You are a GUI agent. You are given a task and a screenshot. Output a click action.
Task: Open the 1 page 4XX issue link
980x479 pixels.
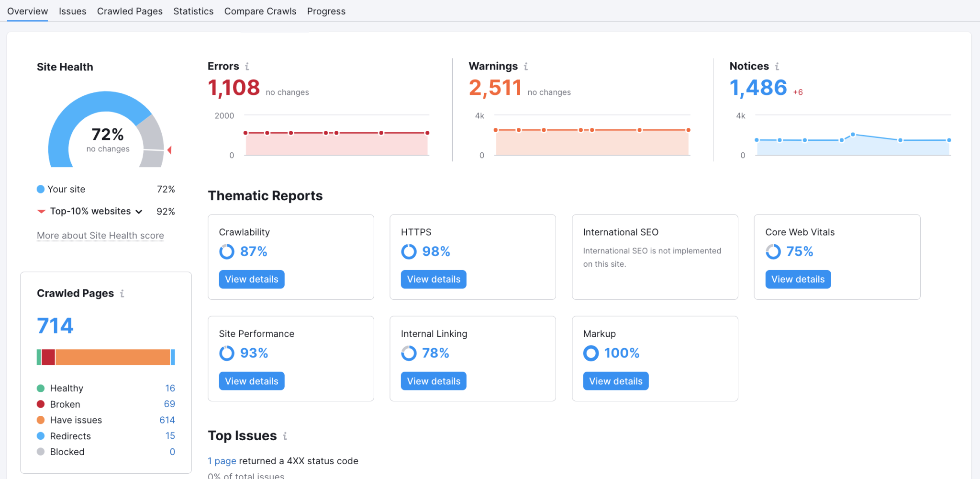point(222,461)
